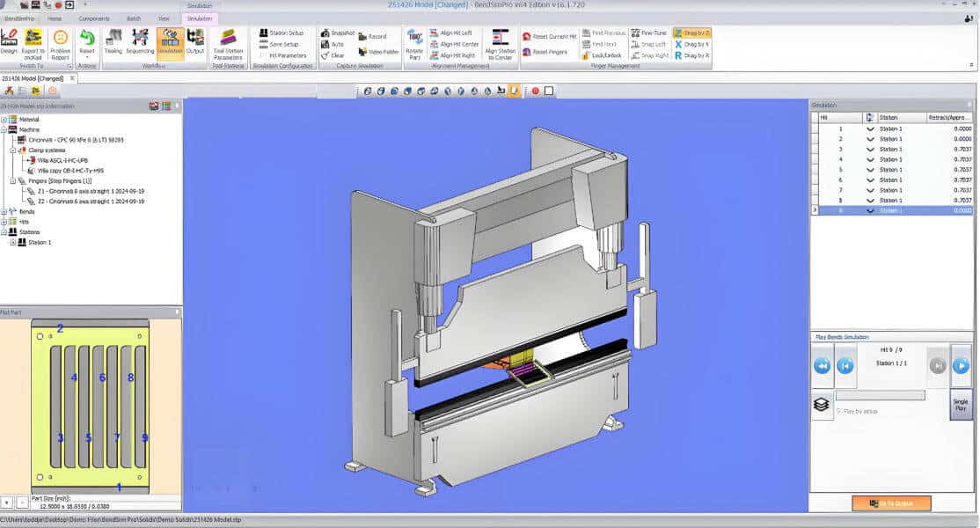980x528 pixels.
Task: Expand Station 1 tree node
Action: coord(12,243)
